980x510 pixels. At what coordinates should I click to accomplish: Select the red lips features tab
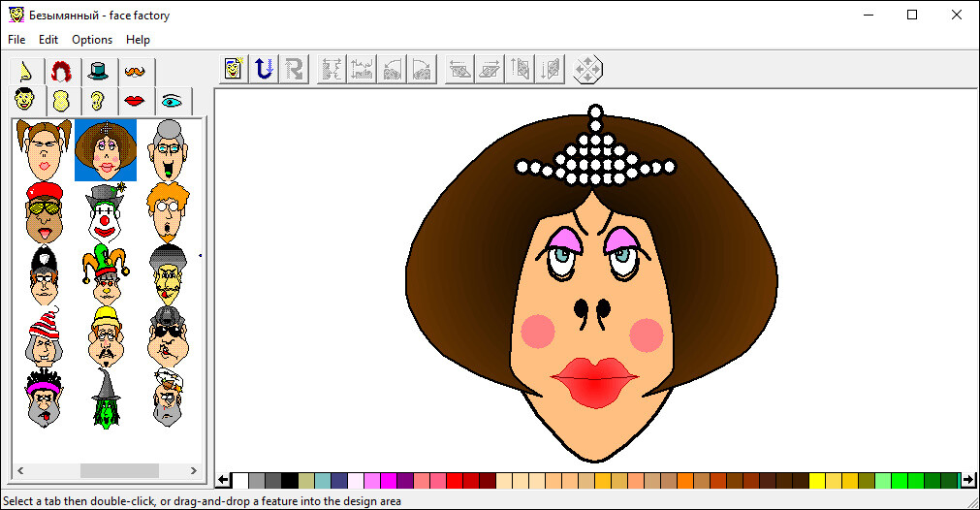pyautogui.click(x=134, y=101)
